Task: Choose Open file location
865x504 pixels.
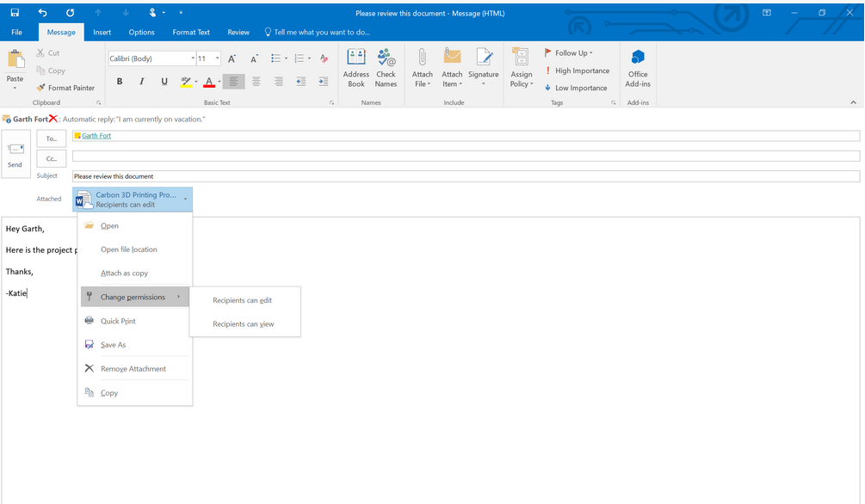Action: coord(135,249)
